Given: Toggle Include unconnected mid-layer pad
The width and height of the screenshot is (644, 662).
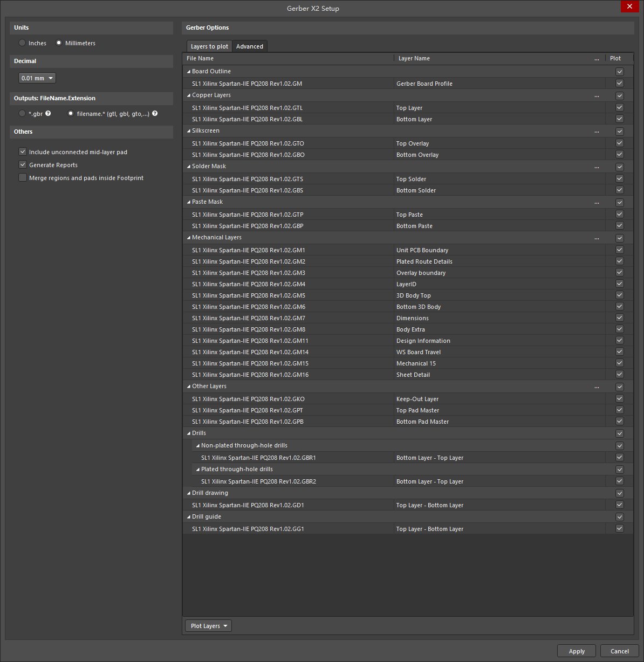Looking at the screenshot, I should [23, 152].
